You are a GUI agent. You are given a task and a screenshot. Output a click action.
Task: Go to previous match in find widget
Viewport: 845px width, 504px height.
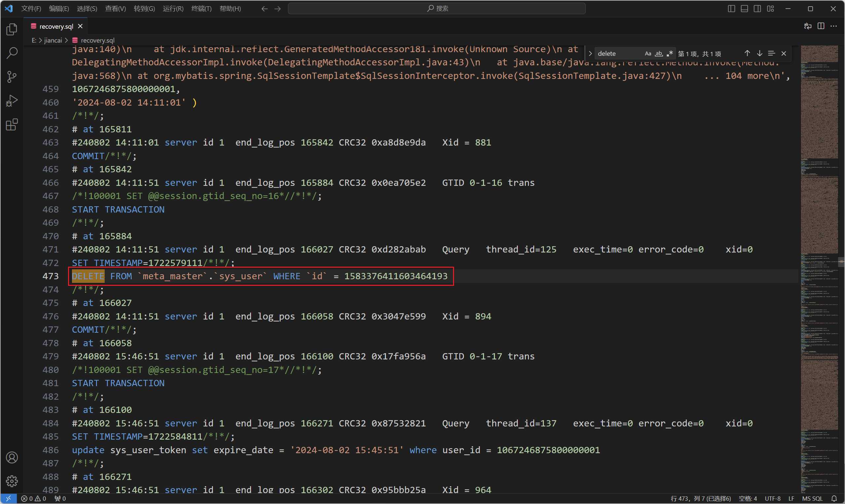747,54
